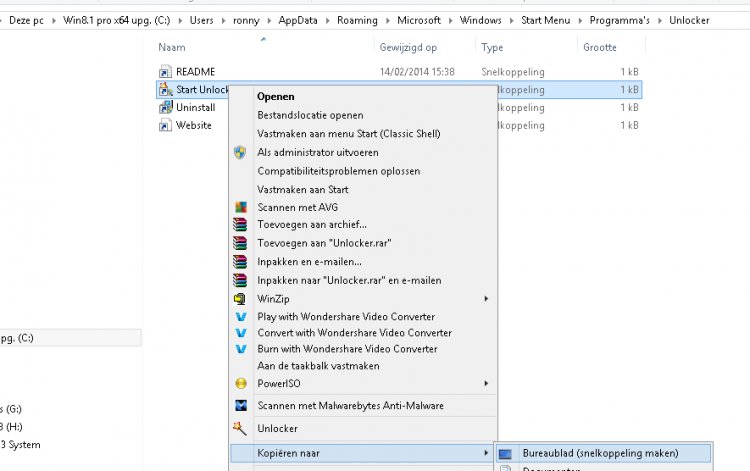Click the PowerISO disc icon

coord(240,383)
